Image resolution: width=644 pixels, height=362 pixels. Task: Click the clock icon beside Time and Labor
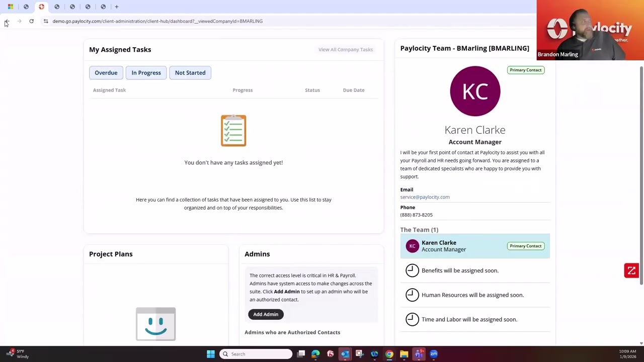412,319
